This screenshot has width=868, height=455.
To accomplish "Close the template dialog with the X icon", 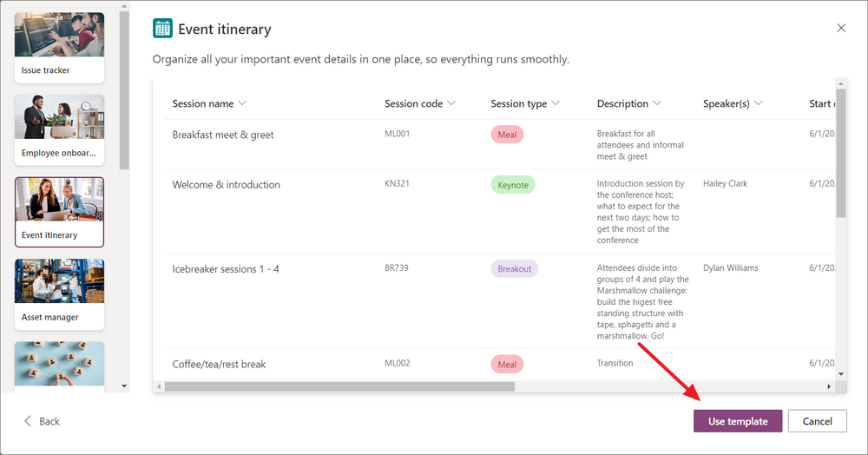I will pyautogui.click(x=841, y=28).
